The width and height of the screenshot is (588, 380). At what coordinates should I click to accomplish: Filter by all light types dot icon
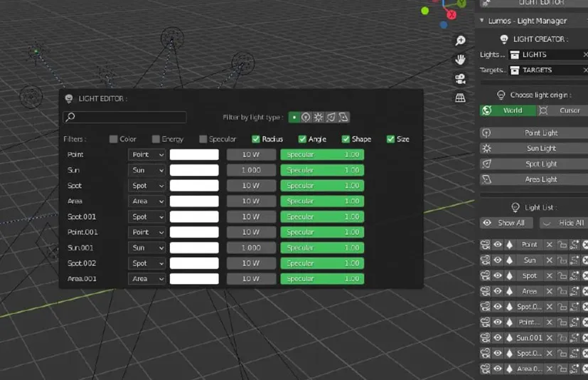click(x=294, y=117)
